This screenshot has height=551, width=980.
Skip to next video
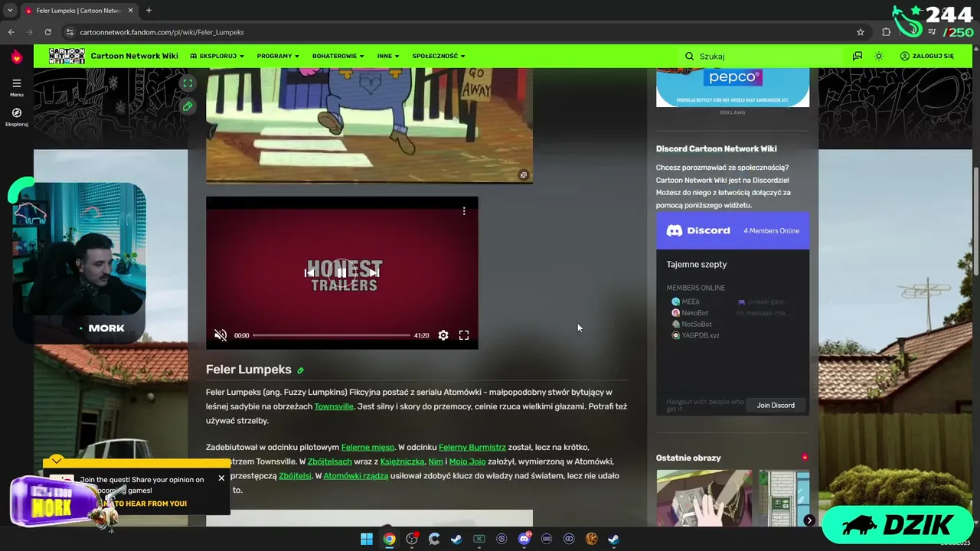coord(374,272)
